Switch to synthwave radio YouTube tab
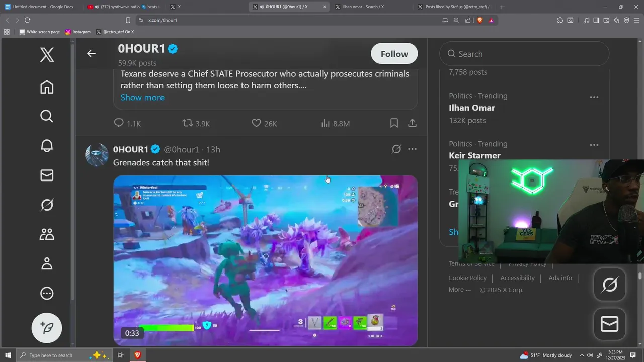Screen dimensions: 644x362 click(123, 7)
